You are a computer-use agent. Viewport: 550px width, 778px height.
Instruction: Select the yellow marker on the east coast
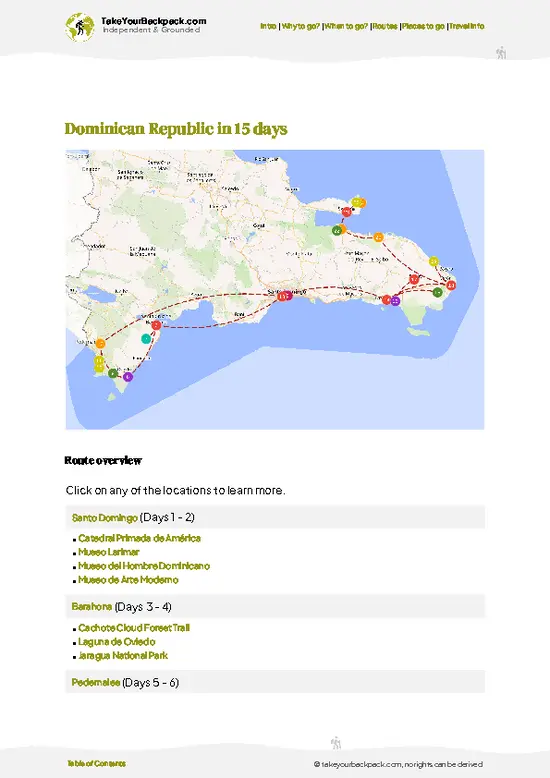[x=434, y=261]
